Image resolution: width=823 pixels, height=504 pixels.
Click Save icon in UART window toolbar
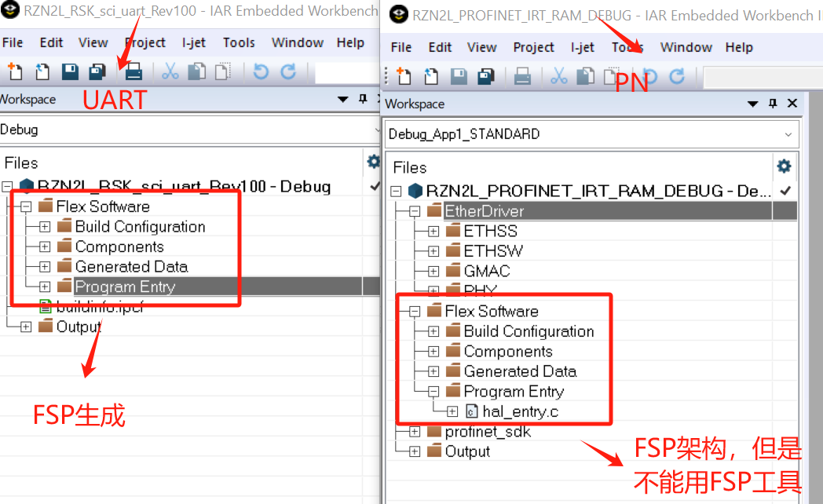pos(70,71)
